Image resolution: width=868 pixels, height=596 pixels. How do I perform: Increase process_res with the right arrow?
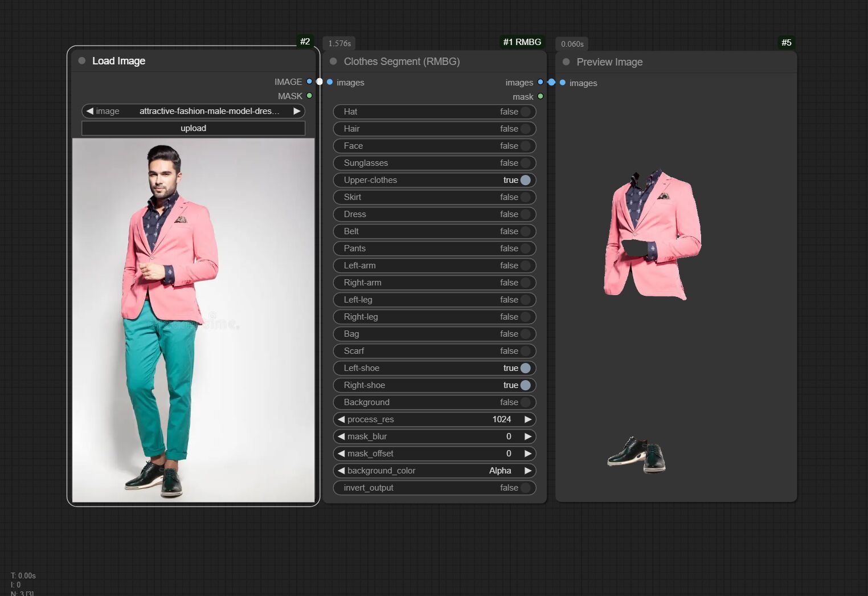pos(528,419)
